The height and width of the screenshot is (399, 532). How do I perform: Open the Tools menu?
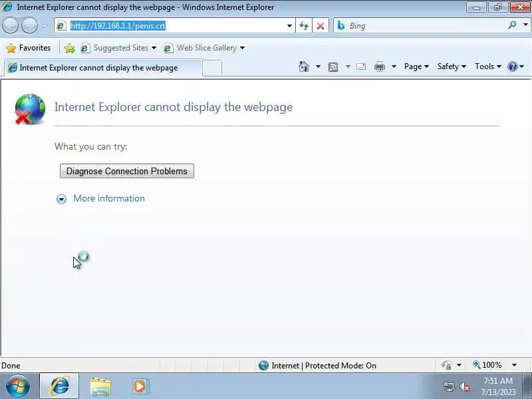click(x=487, y=66)
